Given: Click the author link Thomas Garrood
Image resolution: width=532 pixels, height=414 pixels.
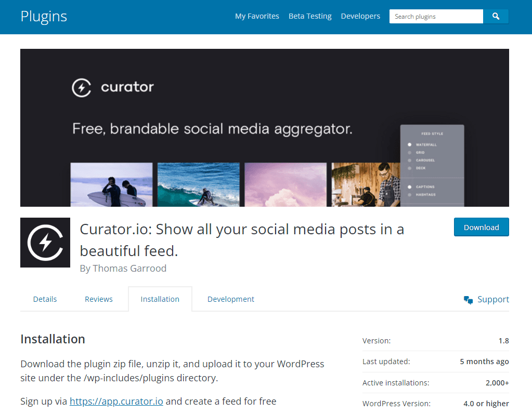Looking at the screenshot, I should coord(129,268).
